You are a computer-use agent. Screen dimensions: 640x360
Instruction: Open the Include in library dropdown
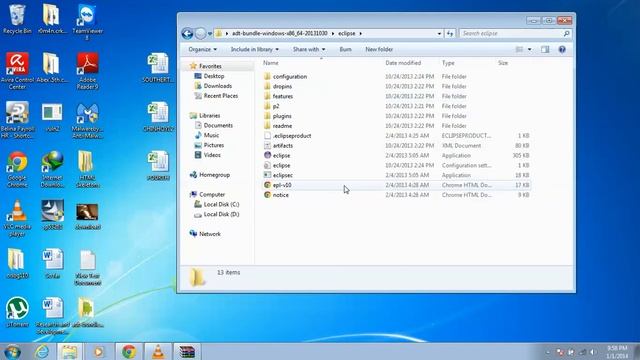tap(255, 49)
